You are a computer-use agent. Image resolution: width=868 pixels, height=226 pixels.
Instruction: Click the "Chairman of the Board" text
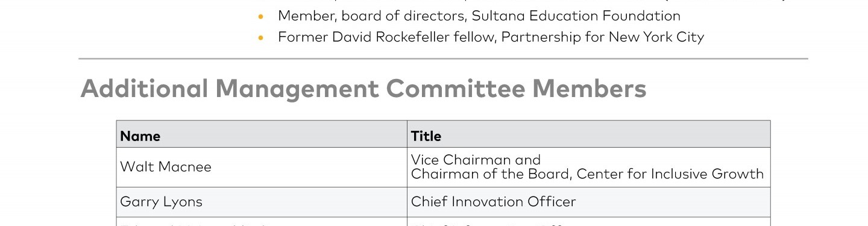coord(491,174)
